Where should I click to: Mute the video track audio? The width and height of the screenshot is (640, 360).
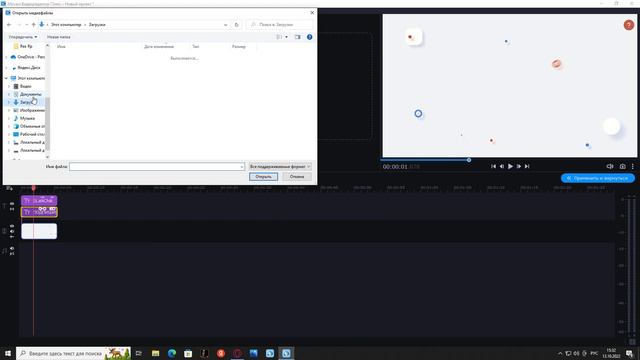[12, 231]
